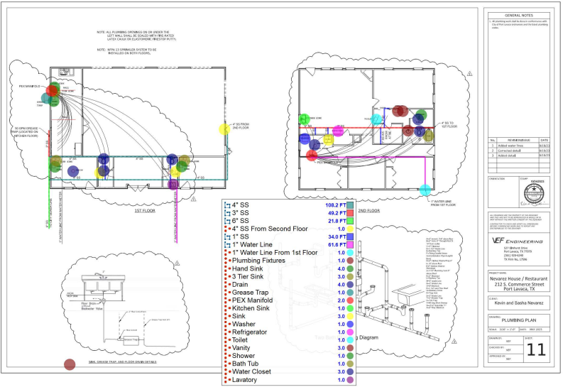563x392 pixels.
Task: Select the 'Grease Trap' legend label
Action: pos(251,293)
